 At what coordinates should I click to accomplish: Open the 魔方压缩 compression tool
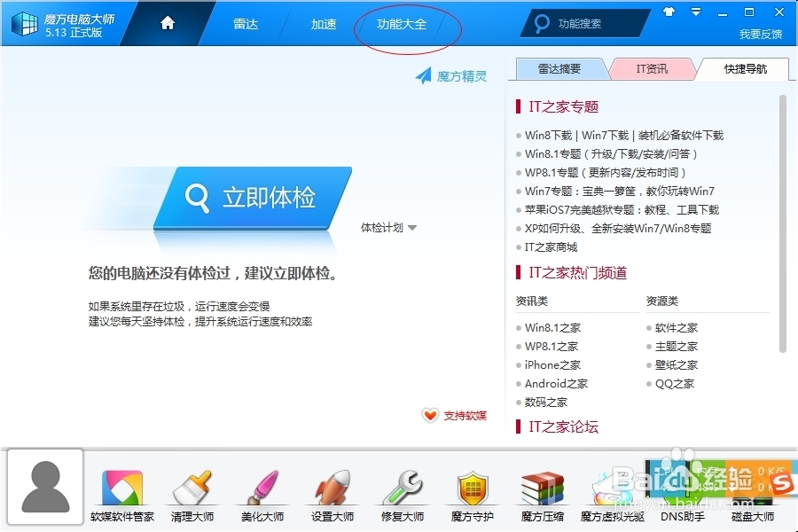click(541, 488)
